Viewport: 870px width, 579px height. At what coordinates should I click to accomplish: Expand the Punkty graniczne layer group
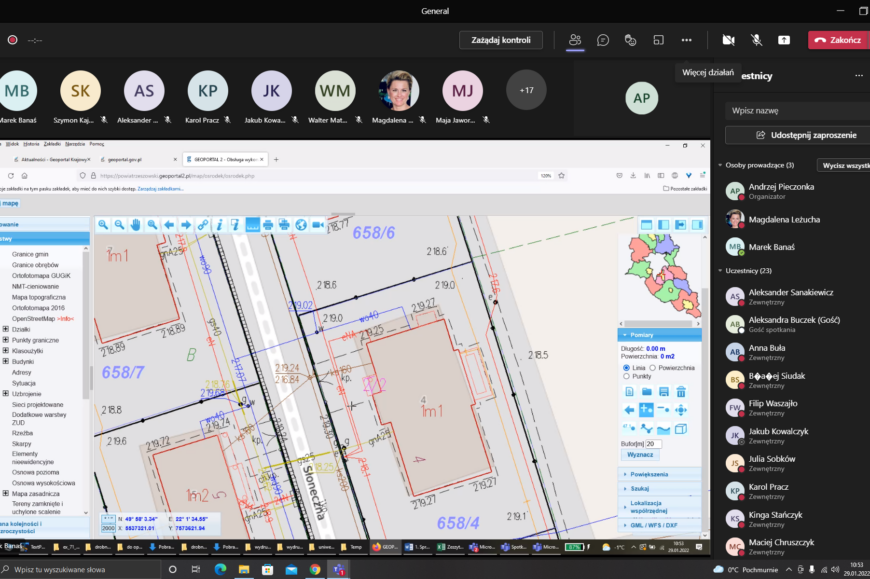pos(6,339)
